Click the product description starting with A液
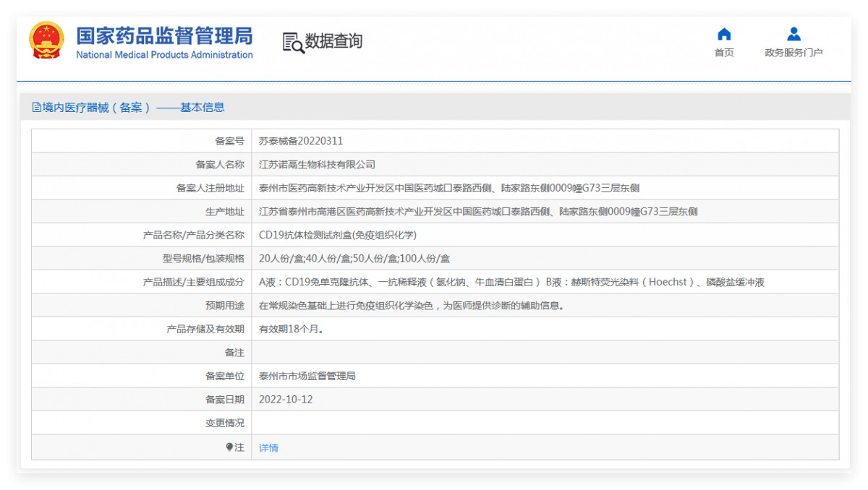 (x=511, y=282)
